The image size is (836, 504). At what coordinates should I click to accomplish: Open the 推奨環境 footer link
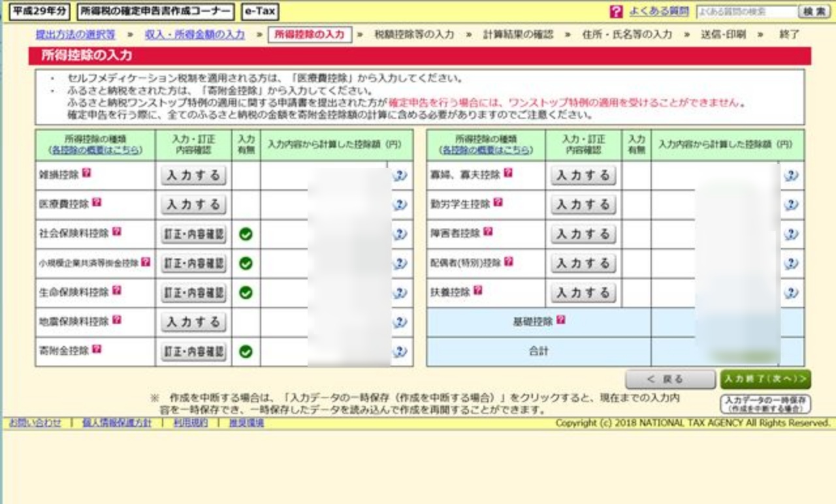tap(246, 423)
